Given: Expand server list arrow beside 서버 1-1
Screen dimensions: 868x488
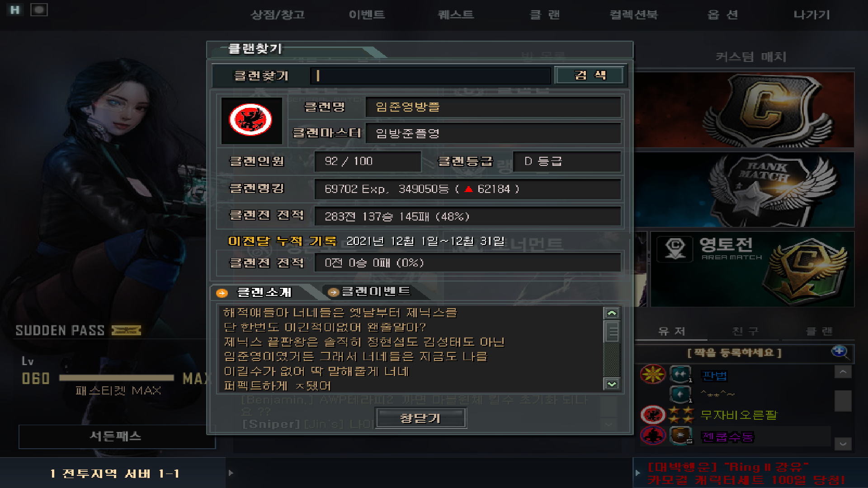Looking at the screenshot, I should coord(231,473).
